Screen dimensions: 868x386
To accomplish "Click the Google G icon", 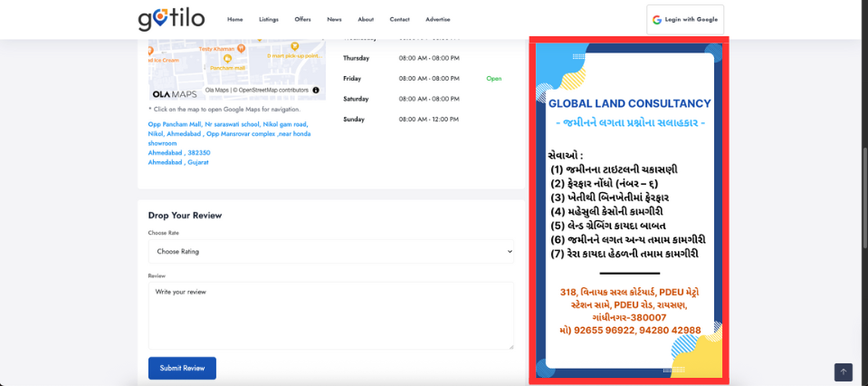I will [x=656, y=19].
